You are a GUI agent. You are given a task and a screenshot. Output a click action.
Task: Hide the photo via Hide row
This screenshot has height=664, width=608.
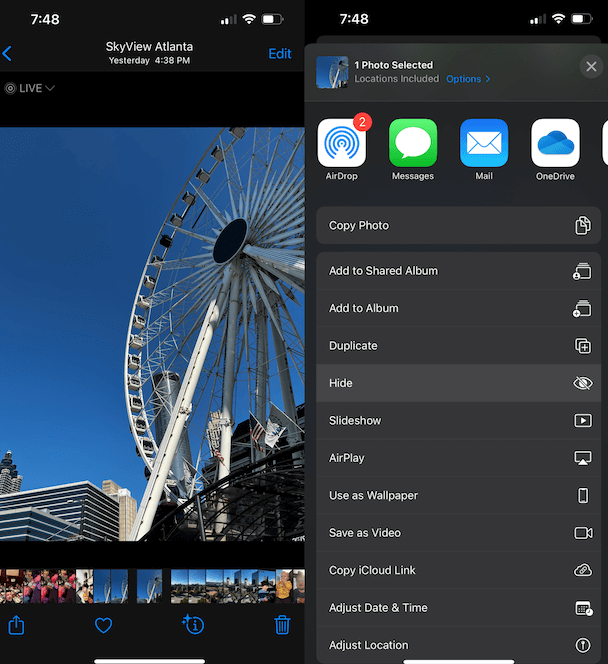point(459,383)
